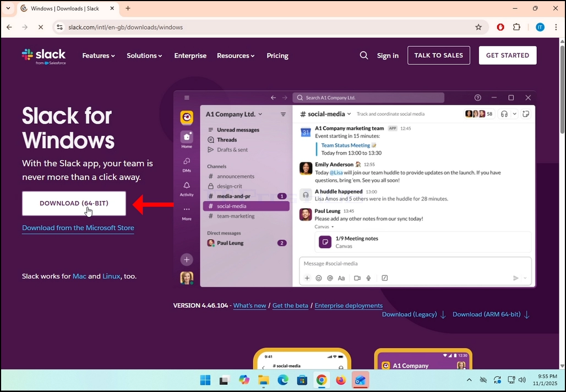Open tab search chevron at top left
This screenshot has width=566, height=392.
tap(8, 8)
